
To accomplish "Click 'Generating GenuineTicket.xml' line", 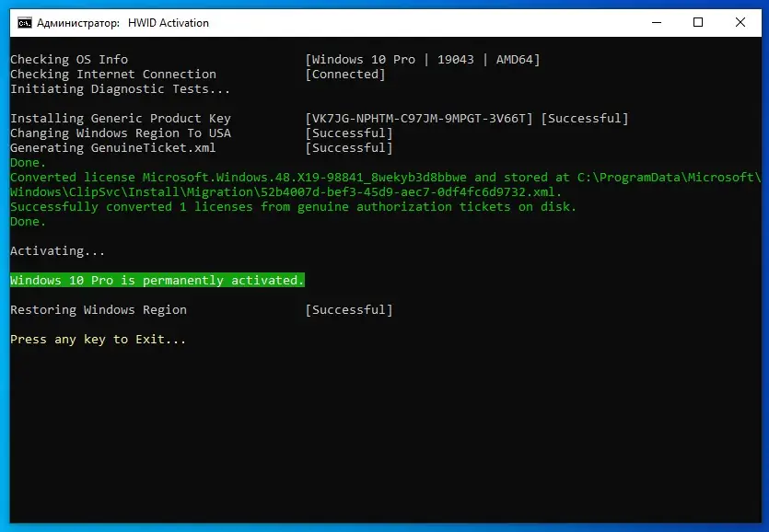I will 112,148.
